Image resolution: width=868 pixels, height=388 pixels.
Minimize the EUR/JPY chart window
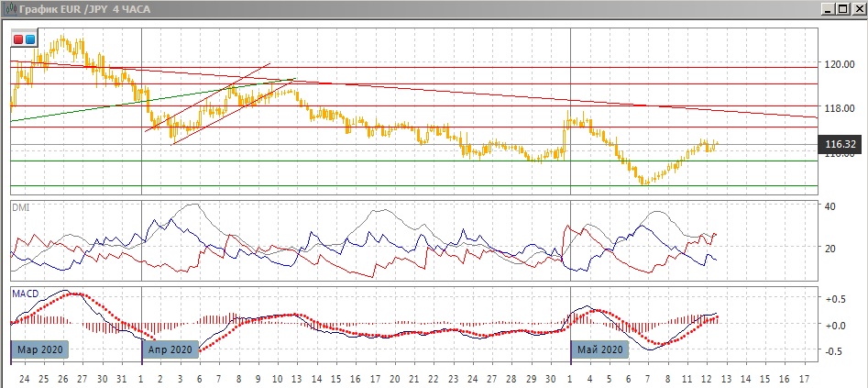(x=828, y=9)
